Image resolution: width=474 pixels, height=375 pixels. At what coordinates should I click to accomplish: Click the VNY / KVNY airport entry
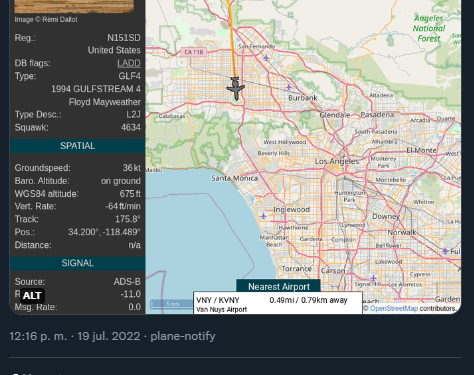218,300
